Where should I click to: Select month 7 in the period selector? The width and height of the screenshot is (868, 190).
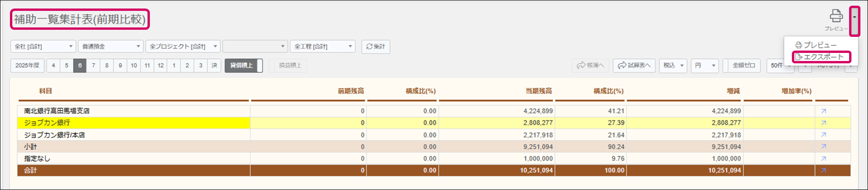pyautogui.click(x=94, y=65)
